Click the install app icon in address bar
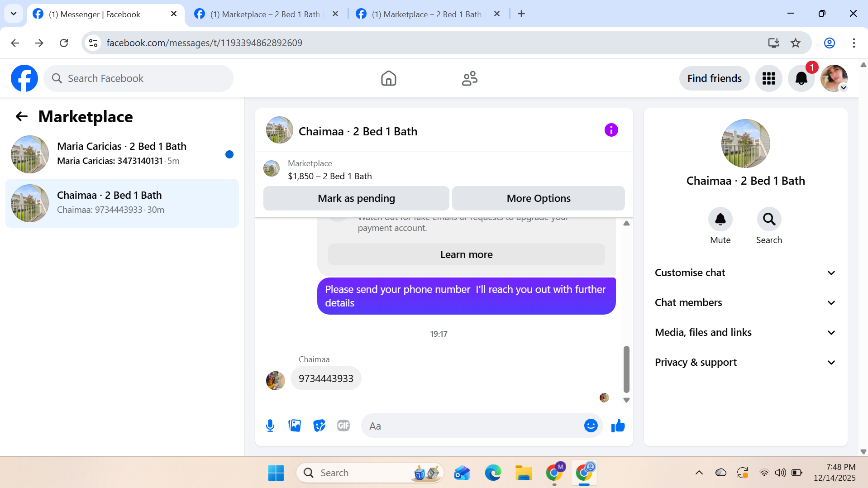This screenshot has width=868, height=488. click(774, 43)
